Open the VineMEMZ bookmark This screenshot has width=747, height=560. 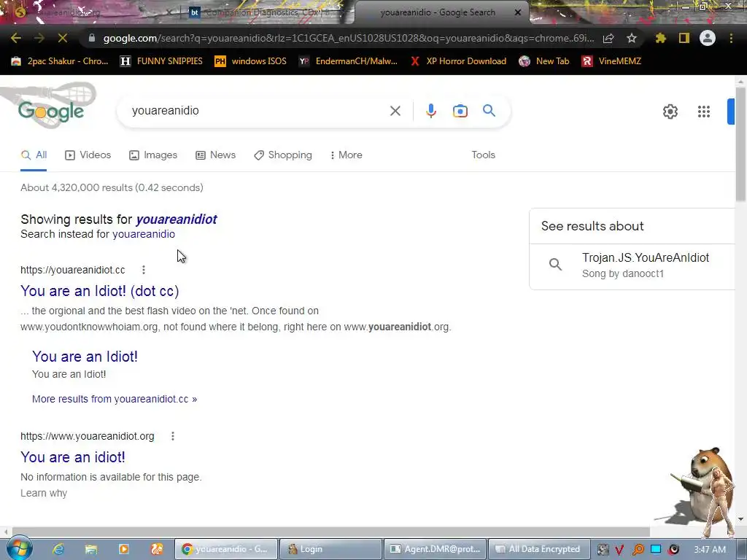(611, 61)
